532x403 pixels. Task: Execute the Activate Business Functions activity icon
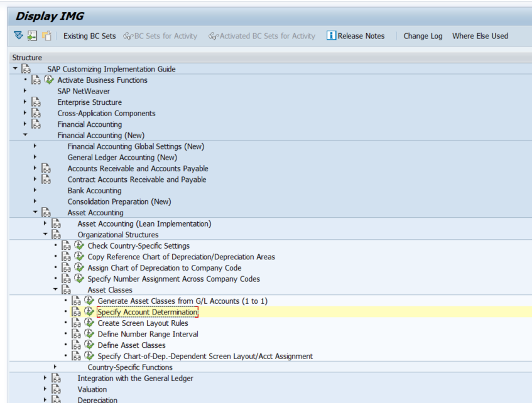[x=49, y=80]
